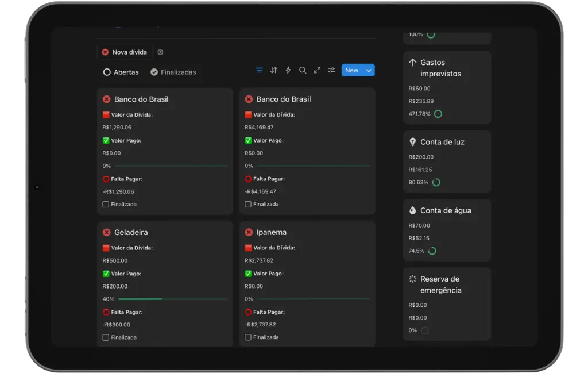The image size is (588, 373).
Task: Expand the New button dropdown arrow
Action: click(369, 70)
